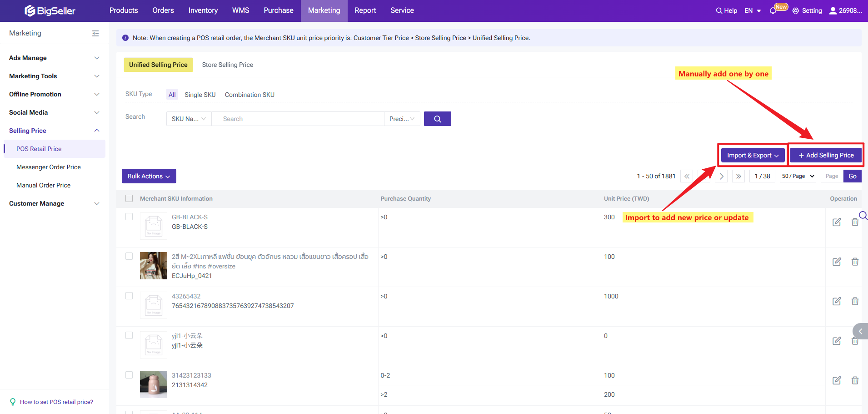Open the Import & Export dropdown

(753, 155)
